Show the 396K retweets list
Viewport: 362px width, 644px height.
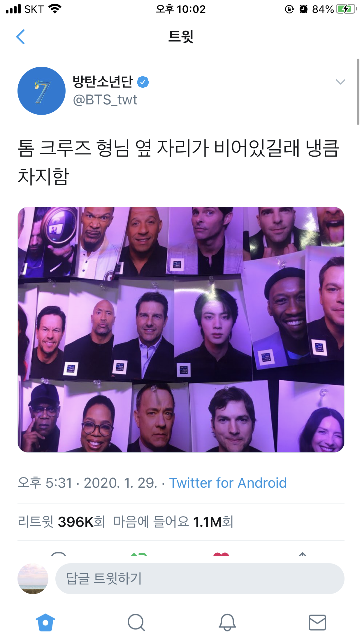[x=61, y=521]
